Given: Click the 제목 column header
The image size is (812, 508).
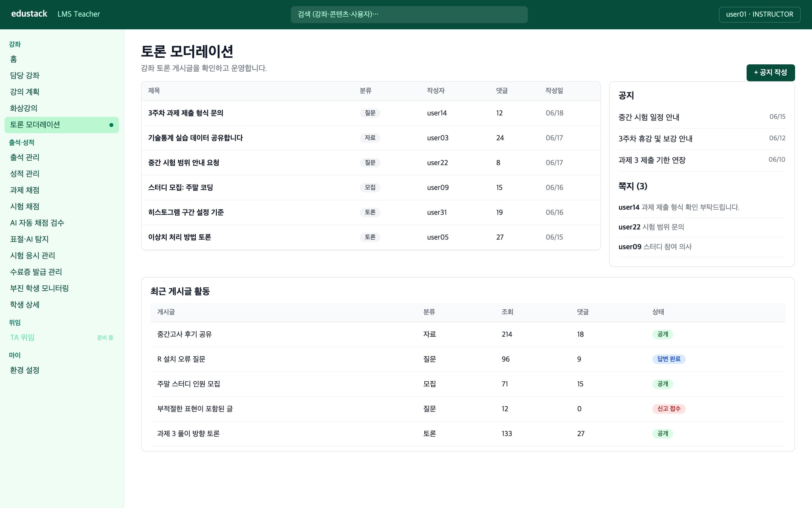Looking at the screenshot, I should tap(154, 91).
